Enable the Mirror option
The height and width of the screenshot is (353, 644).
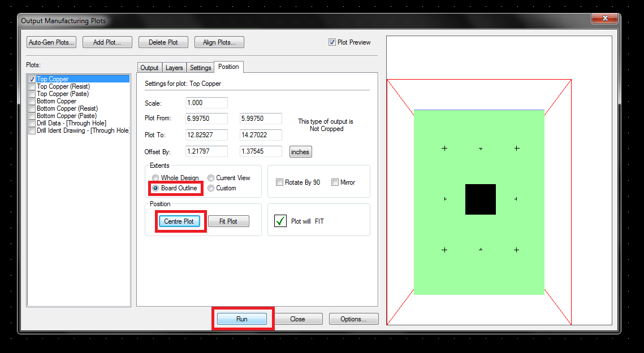[x=335, y=182]
